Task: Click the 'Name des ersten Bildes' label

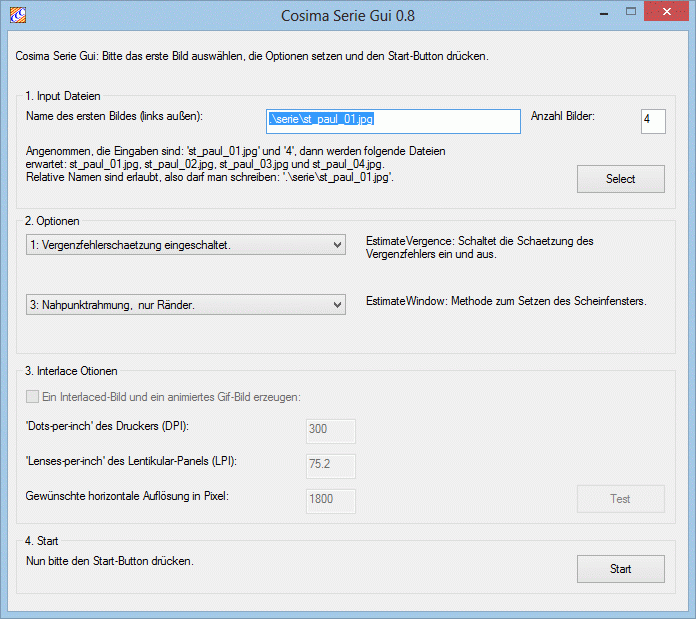Action: [114, 117]
